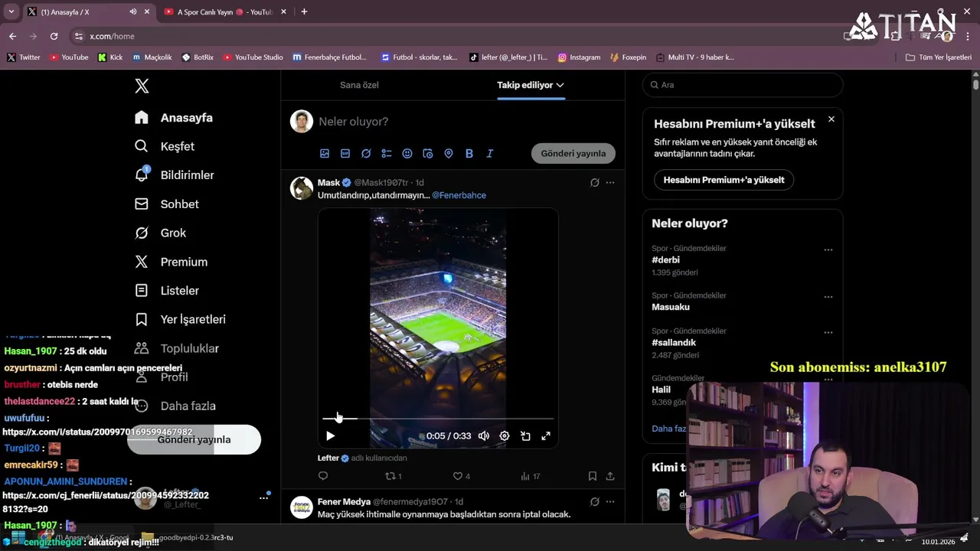The width and height of the screenshot is (980, 551).
Task: Like the Mask tweet
Action: (x=461, y=476)
